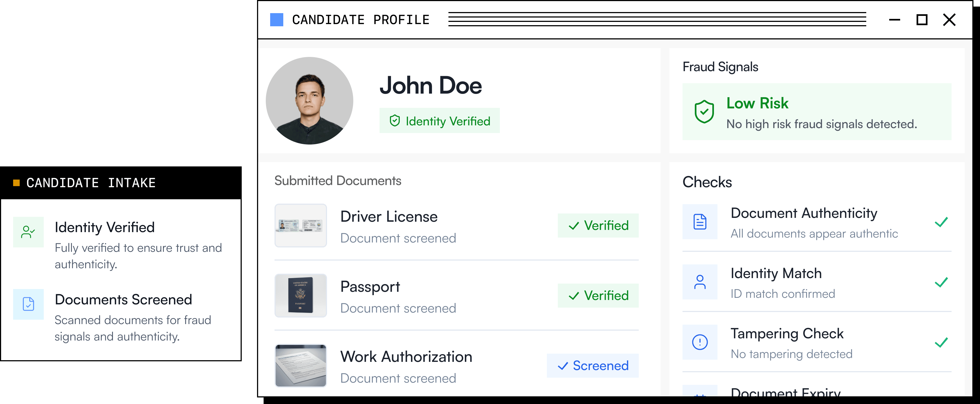The image size is (980, 404).
Task: Click the Identity Match person icon
Action: pos(700,282)
